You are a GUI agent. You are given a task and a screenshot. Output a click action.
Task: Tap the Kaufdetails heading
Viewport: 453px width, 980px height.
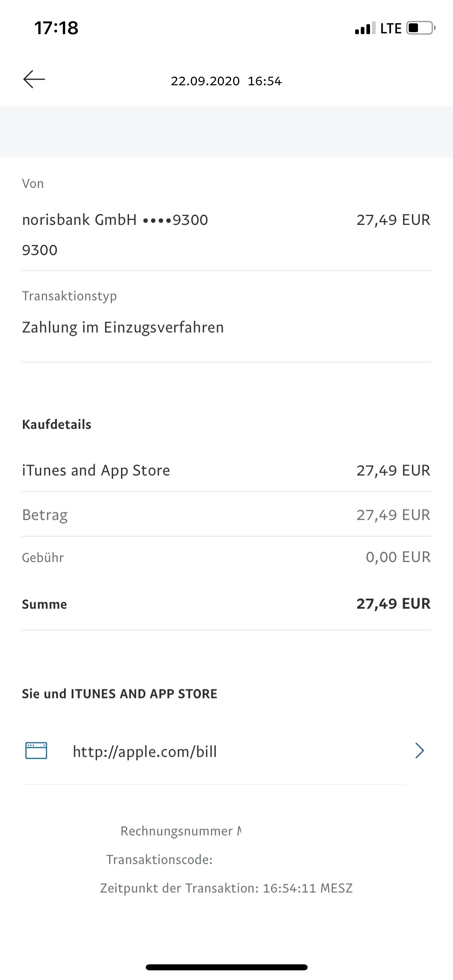coord(57,424)
